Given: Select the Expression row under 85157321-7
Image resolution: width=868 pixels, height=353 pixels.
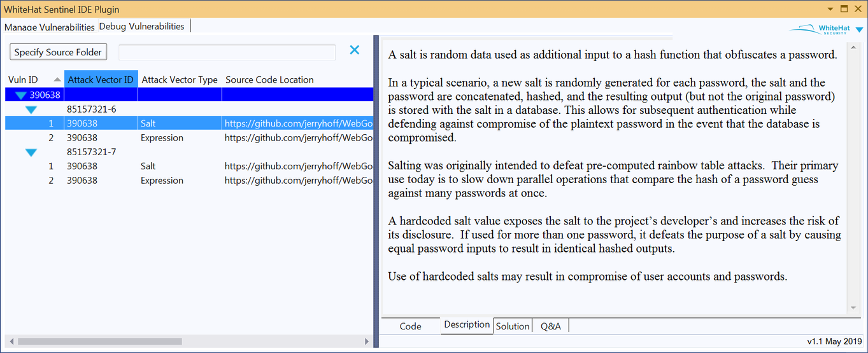Looking at the screenshot, I should click(x=189, y=181).
